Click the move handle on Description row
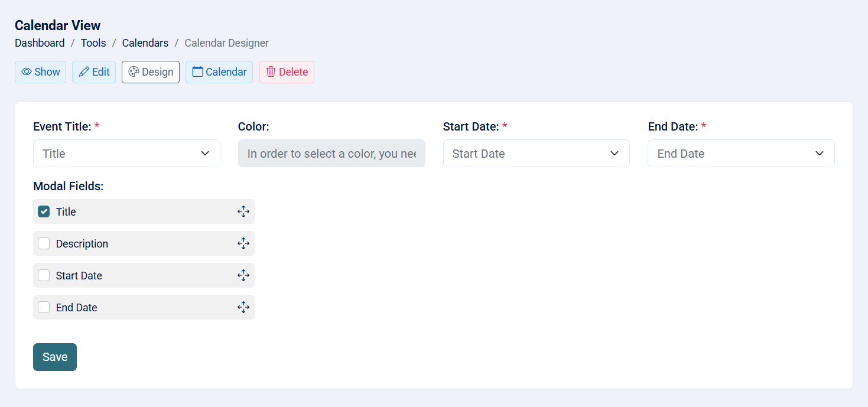 click(243, 243)
